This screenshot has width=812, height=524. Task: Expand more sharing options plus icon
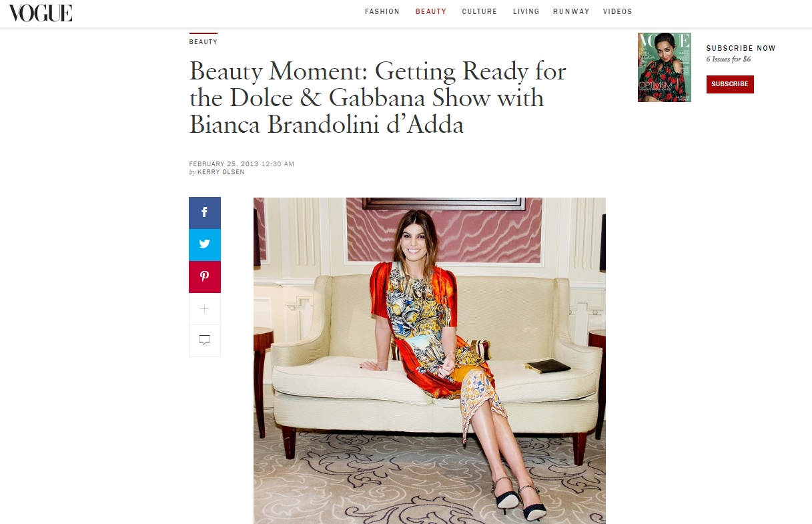pyautogui.click(x=205, y=309)
